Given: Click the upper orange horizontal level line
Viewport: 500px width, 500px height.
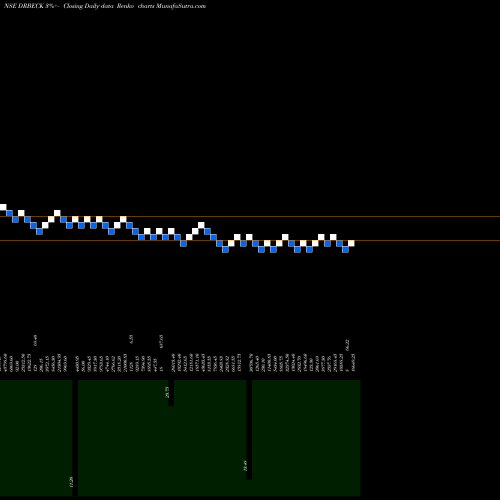Looking at the screenshot, I should click(250, 217).
